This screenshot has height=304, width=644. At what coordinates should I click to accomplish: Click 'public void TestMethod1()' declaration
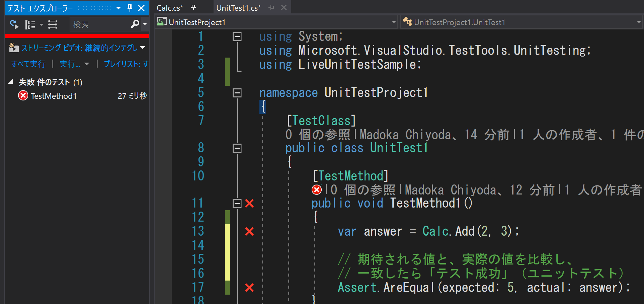392,203
